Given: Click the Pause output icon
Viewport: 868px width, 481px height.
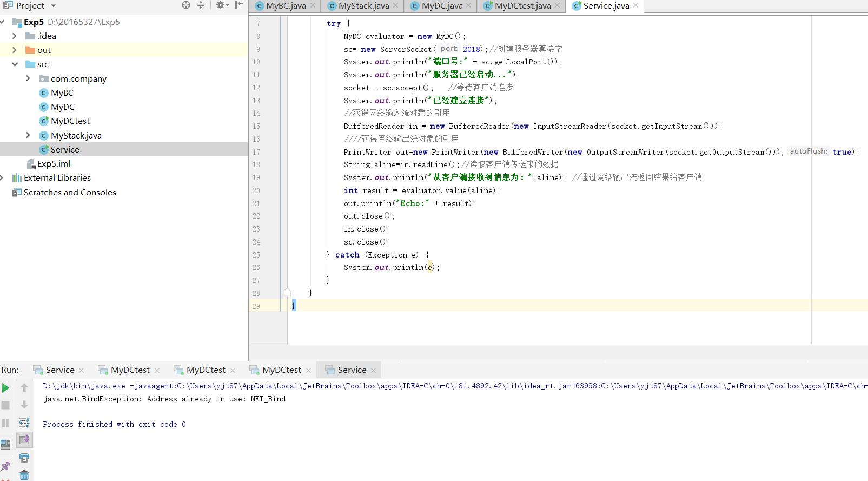Looking at the screenshot, I should 6,423.
